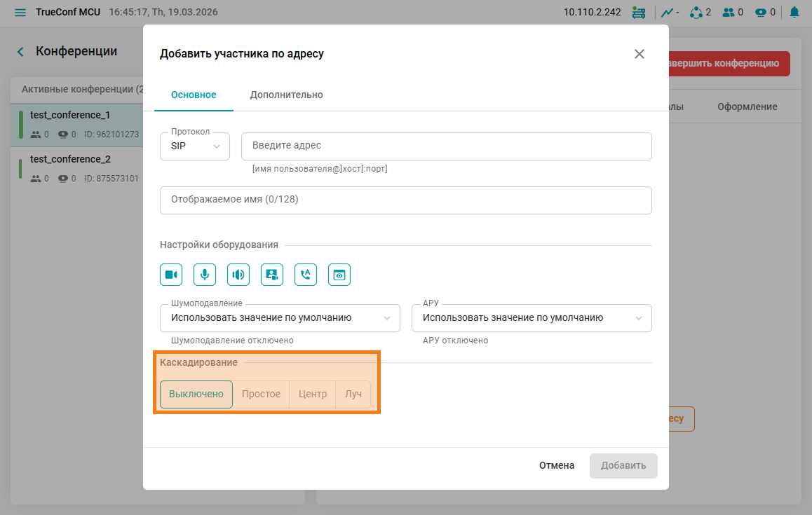812x515 pixels.
Task: Select the Основное tab
Action: click(194, 95)
